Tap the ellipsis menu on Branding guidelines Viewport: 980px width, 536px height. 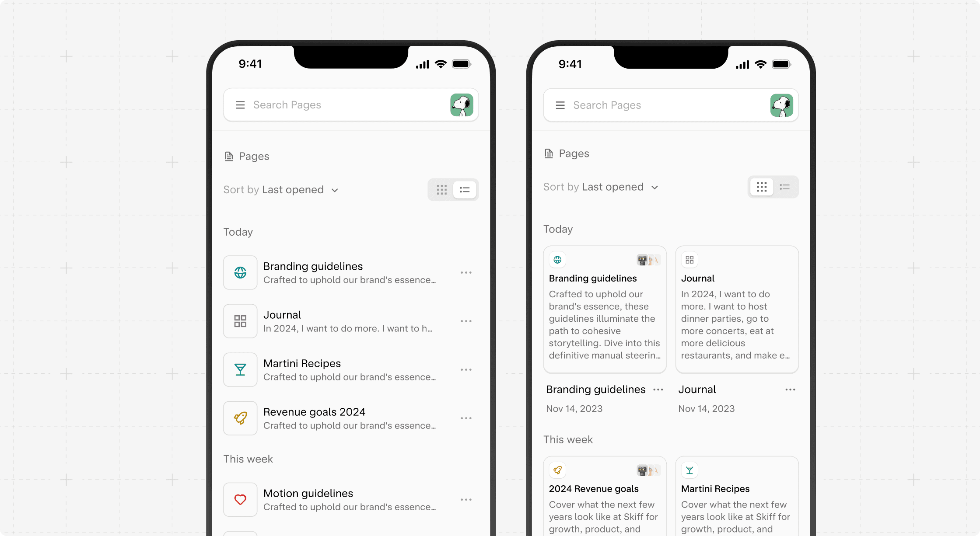pos(467,273)
